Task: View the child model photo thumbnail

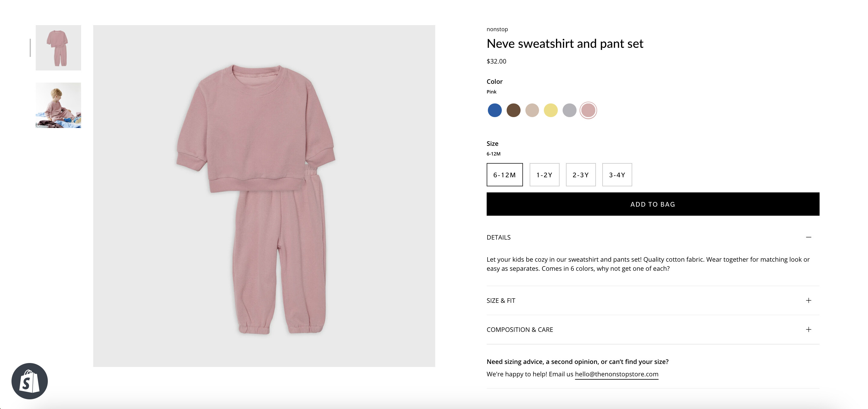Action: pyautogui.click(x=58, y=105)
